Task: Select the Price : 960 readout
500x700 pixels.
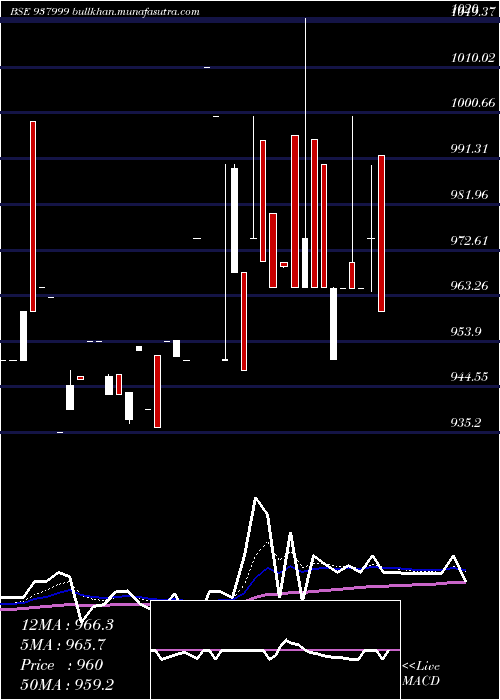Action: tap(62, 665)
